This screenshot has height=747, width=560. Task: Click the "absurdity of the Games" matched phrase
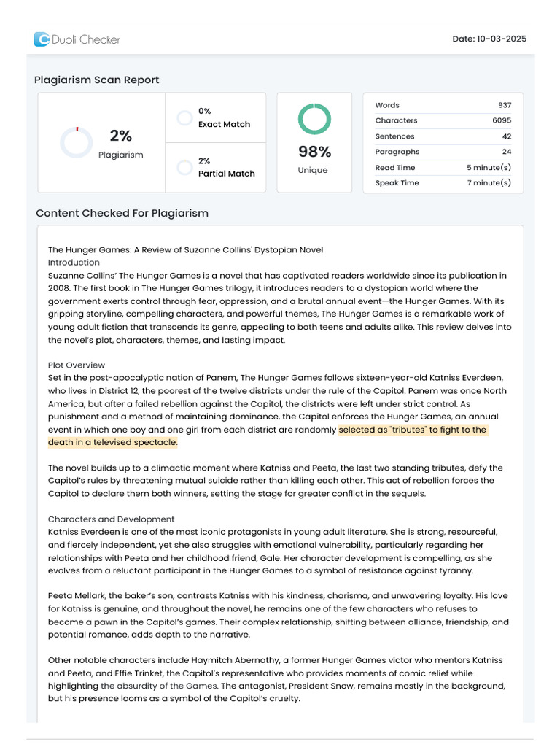159,686
